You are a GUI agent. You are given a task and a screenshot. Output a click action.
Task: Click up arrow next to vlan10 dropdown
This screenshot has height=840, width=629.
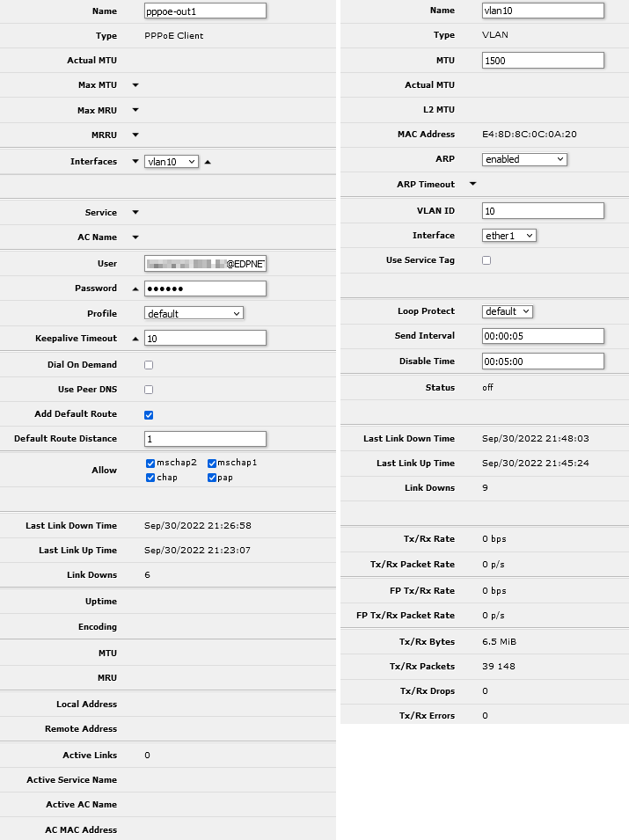(208, 162)
